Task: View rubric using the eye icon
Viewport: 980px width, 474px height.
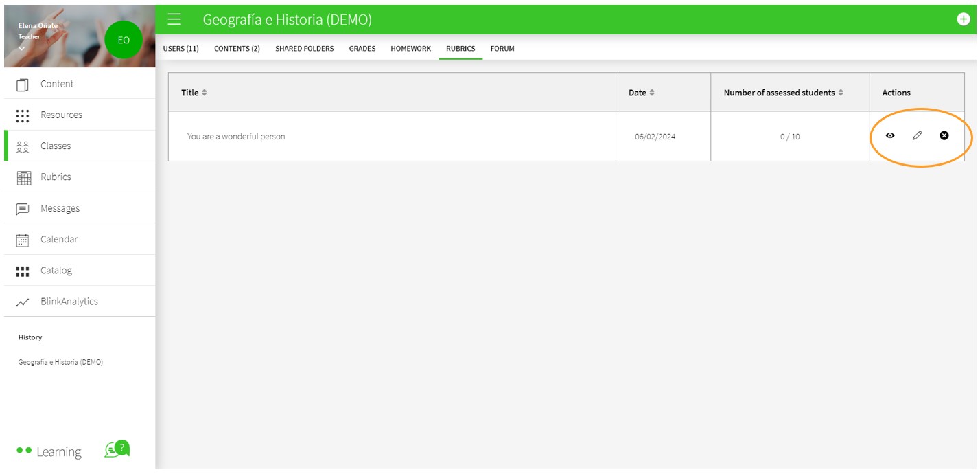Action: point(890,136)
